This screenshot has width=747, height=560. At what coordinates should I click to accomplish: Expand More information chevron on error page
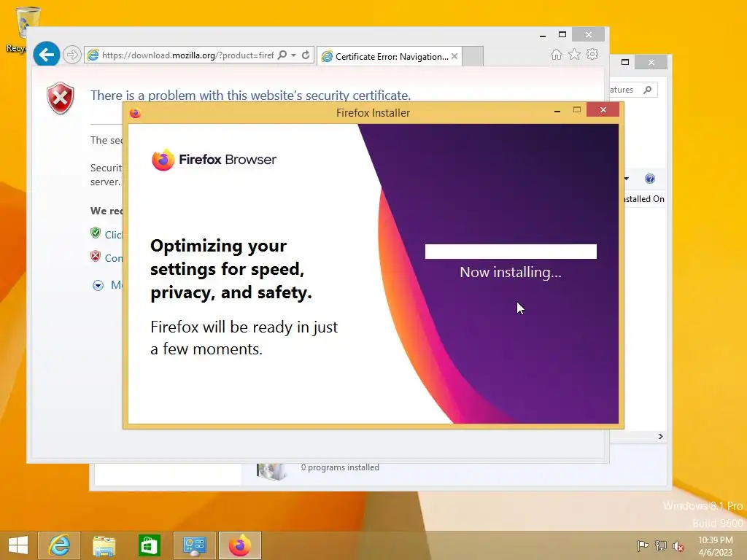[98, 285]
